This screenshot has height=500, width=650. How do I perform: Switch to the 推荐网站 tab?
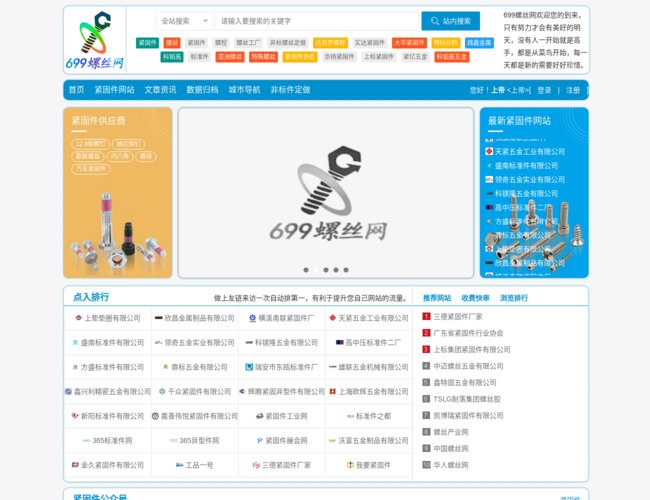(x=437, y=298)
